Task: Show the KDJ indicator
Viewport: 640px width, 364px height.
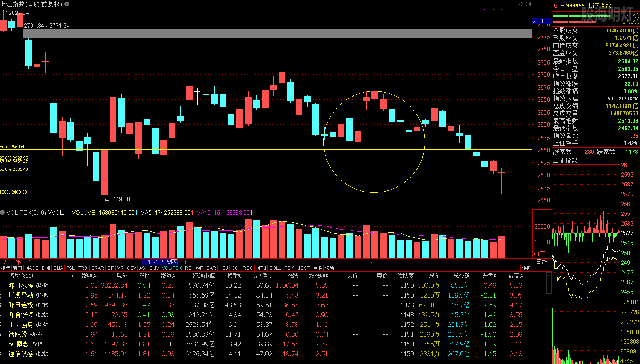Action: (224, 268)
